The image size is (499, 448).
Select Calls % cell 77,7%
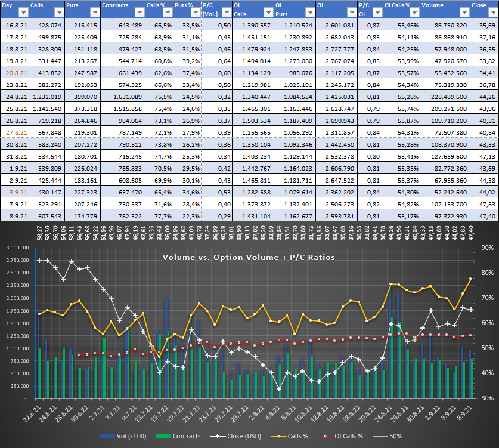(x=159, y=216)
